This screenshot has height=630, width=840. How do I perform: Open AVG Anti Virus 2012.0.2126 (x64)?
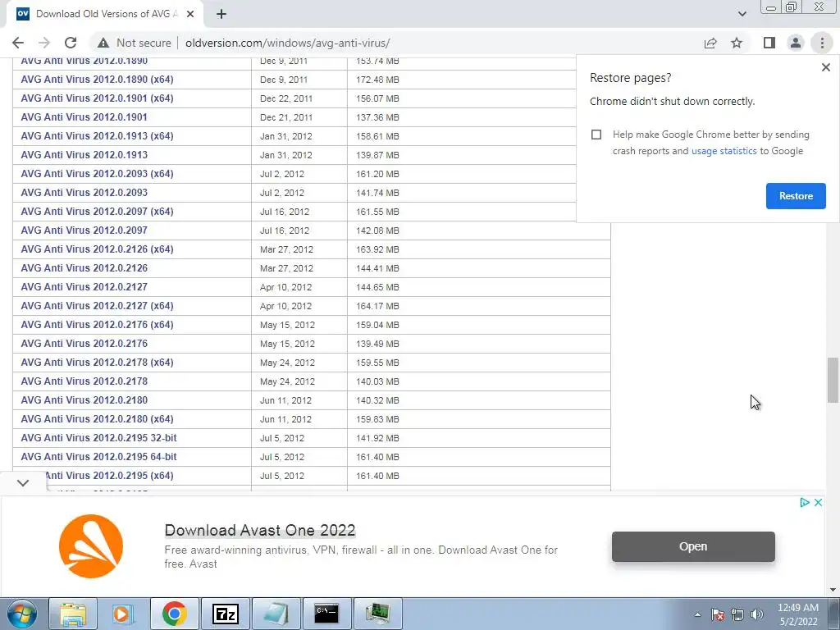[x=97, y=249]
